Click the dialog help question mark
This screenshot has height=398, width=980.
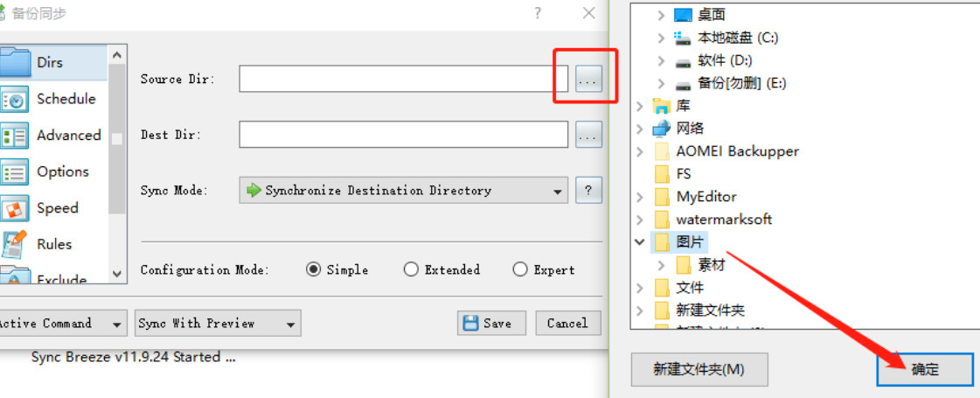pyautogui.click(x=538, y=13)
